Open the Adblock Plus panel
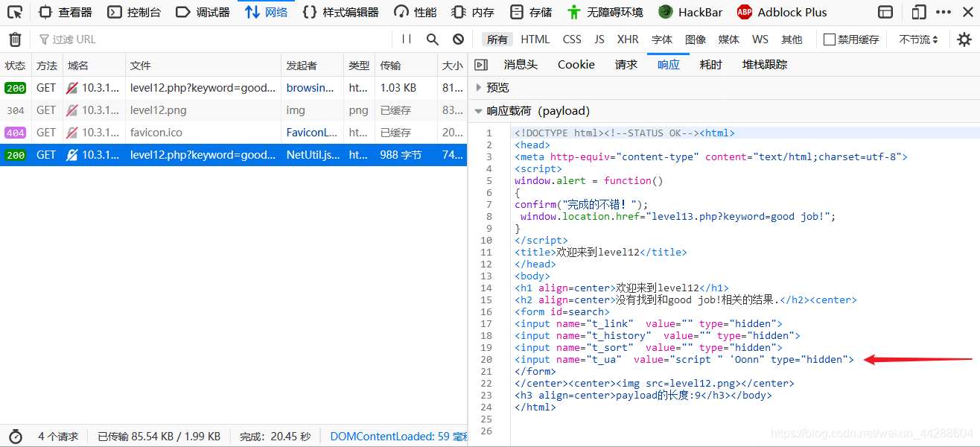The image size is (980, 447). point(782,12)
